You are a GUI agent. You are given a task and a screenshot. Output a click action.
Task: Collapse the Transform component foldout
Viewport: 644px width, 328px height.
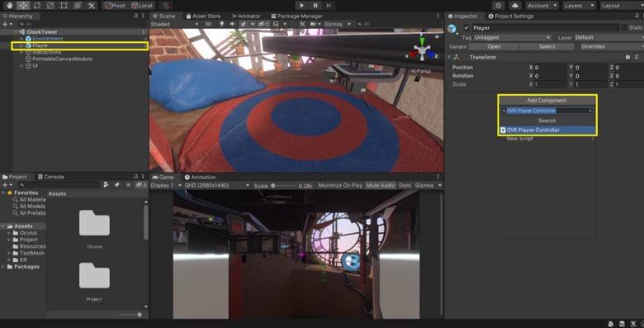pyautogui.click(x=449, y=57)
